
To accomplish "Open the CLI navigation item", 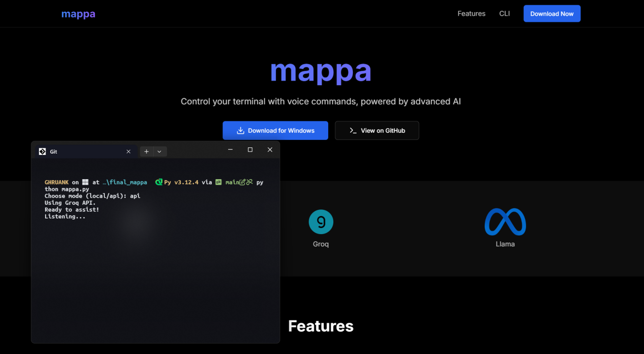I will tap(504, 13).
